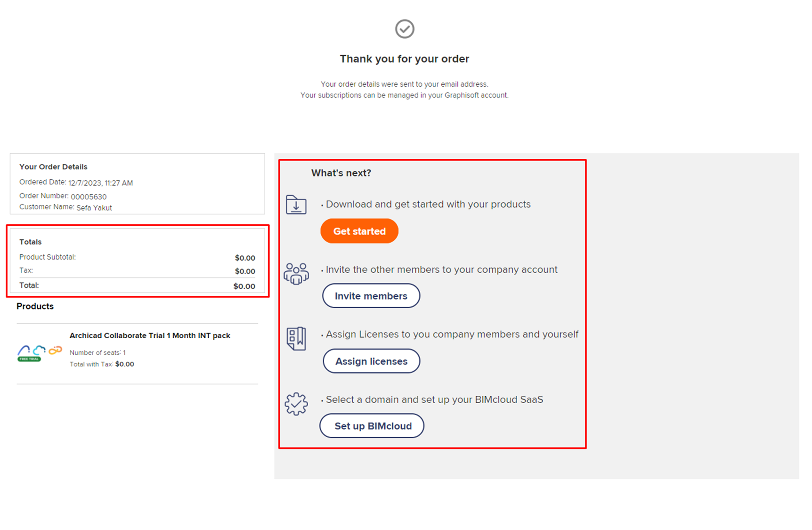
Task: Click the BIMcloud setup gear badge icon
Action: click(296, 404)
